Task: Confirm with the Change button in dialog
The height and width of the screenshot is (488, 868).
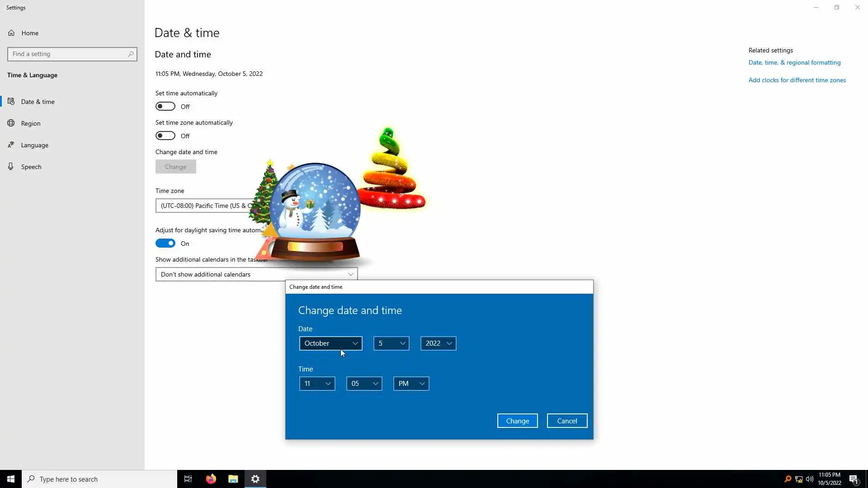Action: coord(517,421)
